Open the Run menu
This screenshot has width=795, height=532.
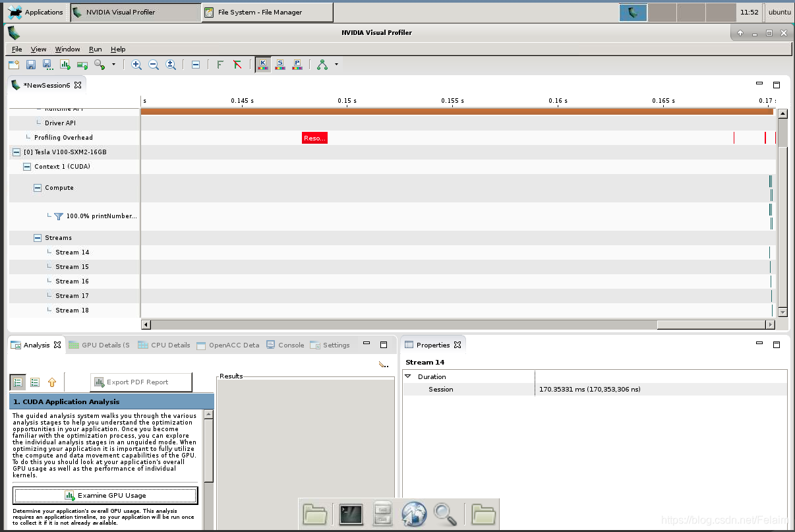coord(96,49)
